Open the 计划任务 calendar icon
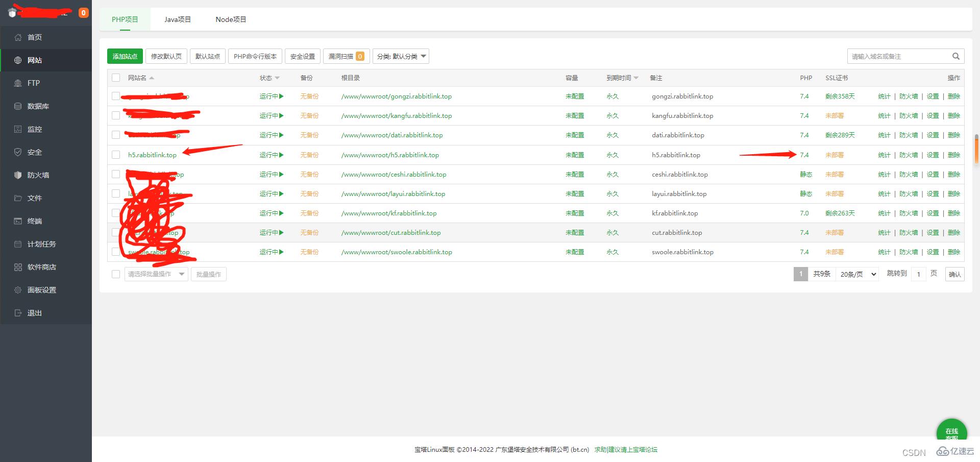The width and height of the screenshot is (980, 462). (18, 244)
